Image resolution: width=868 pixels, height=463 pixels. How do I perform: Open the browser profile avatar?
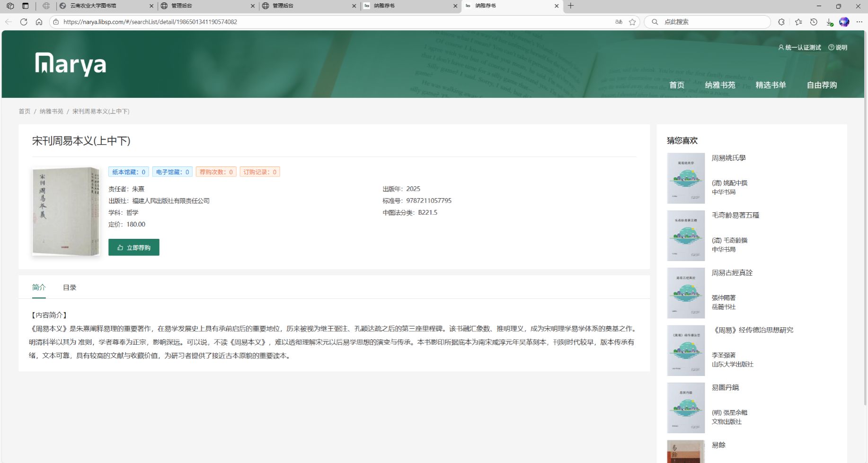pos(844,22)
